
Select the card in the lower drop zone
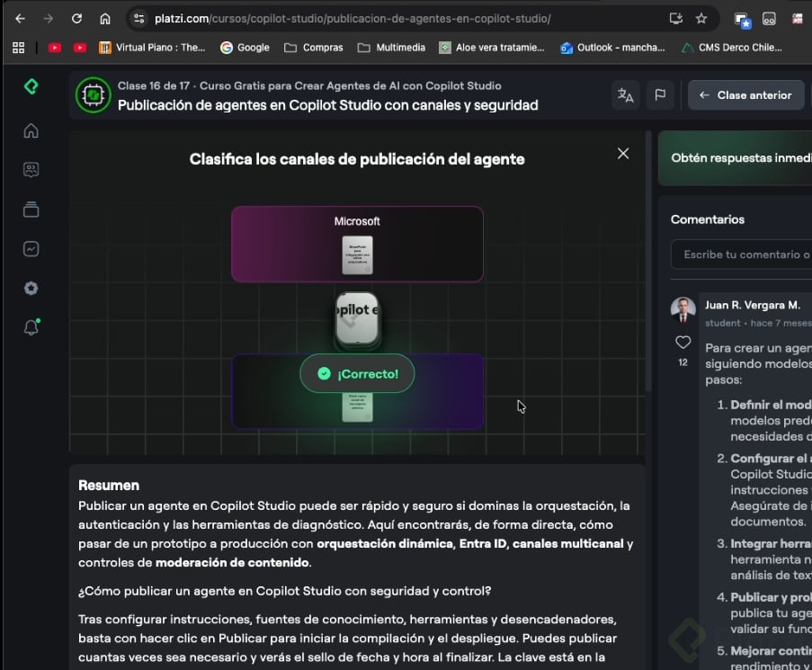point(357,407)
